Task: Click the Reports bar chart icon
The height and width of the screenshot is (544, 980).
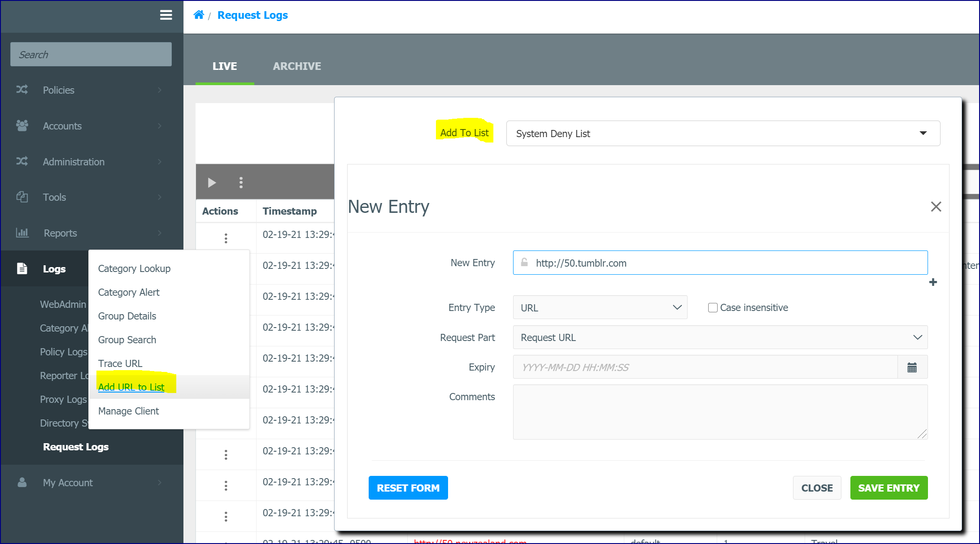Action: (x=22, y=233)
